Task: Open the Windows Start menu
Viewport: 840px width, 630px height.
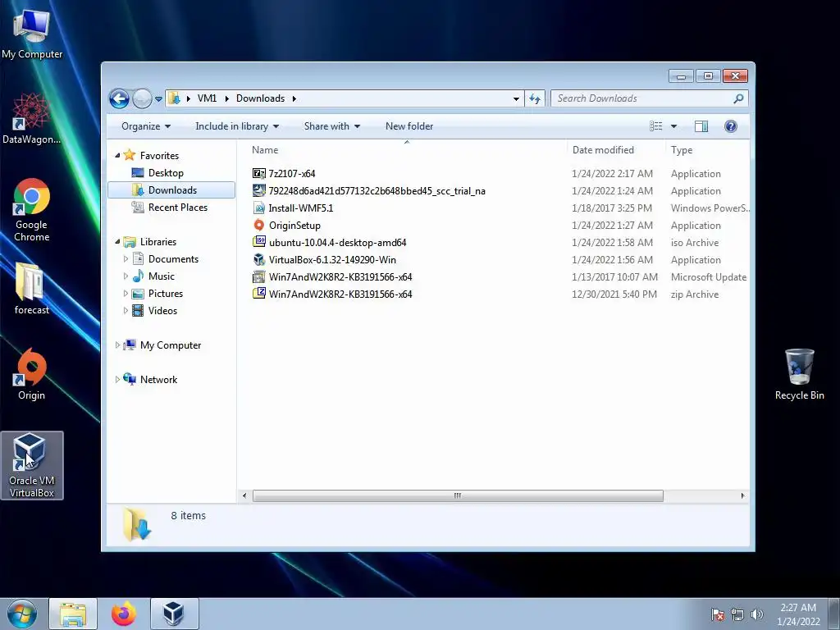Action: pyautogui.click(x=22, y=614)
